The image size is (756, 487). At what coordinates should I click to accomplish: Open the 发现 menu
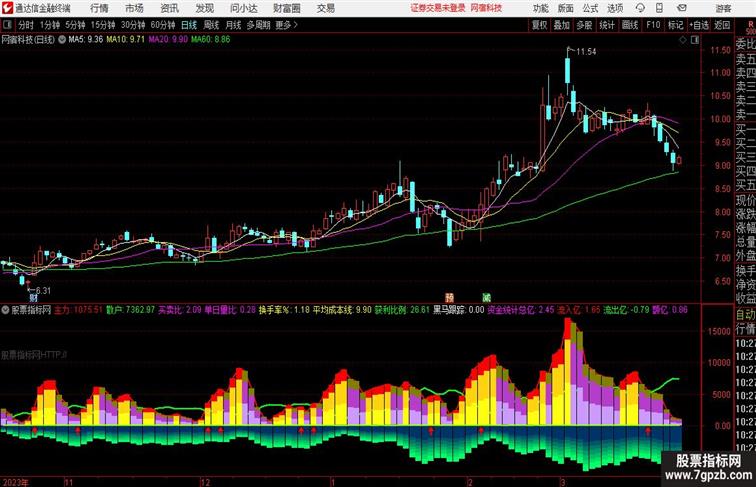pyautogui.click(x=204, y=8)
